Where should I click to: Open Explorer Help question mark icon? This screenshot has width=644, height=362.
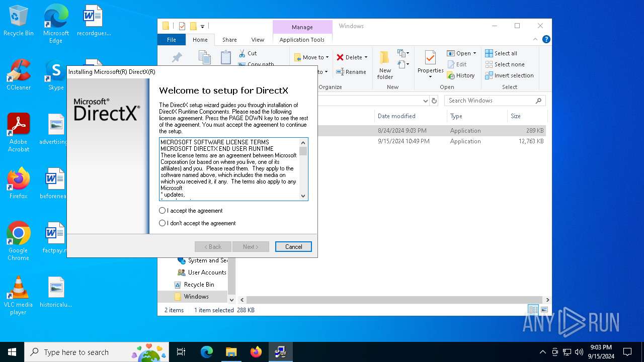point(546,39)
